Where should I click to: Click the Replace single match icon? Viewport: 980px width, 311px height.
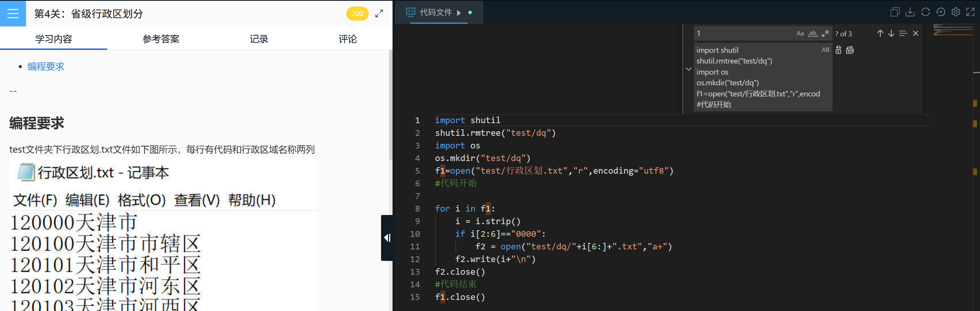838,50
